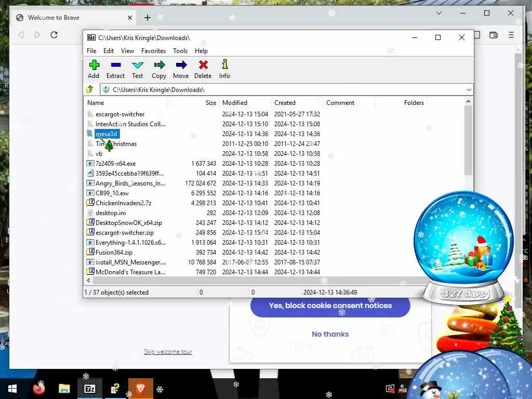Open a new Brave tab
Image resolution: width=532 pixels, height=399 pixels.
[147, 18]
